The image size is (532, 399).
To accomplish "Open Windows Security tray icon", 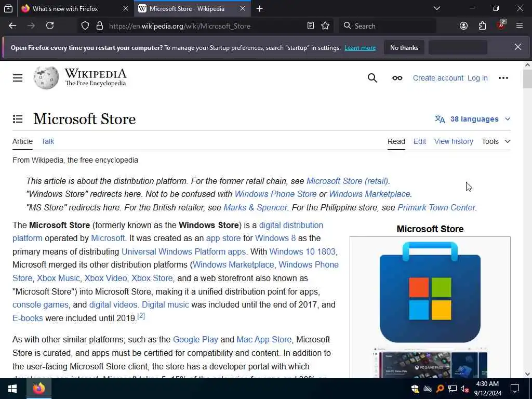I will 415,389.
